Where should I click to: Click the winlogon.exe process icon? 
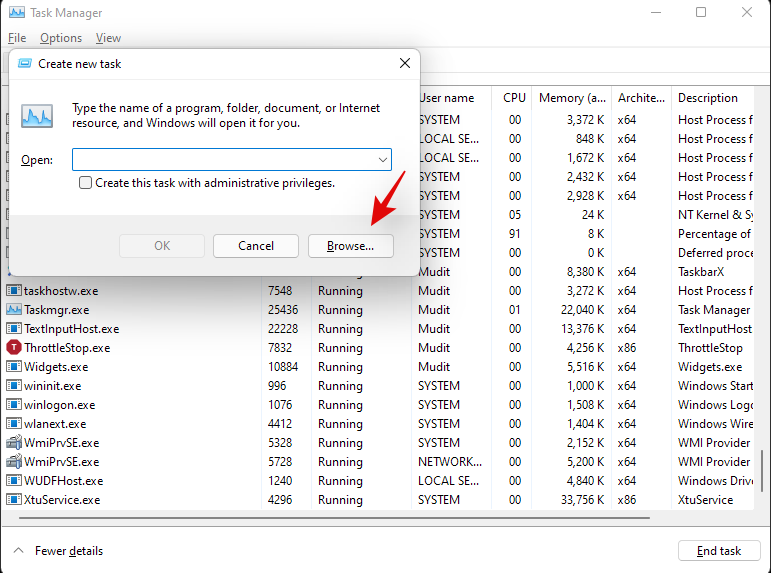14,405
